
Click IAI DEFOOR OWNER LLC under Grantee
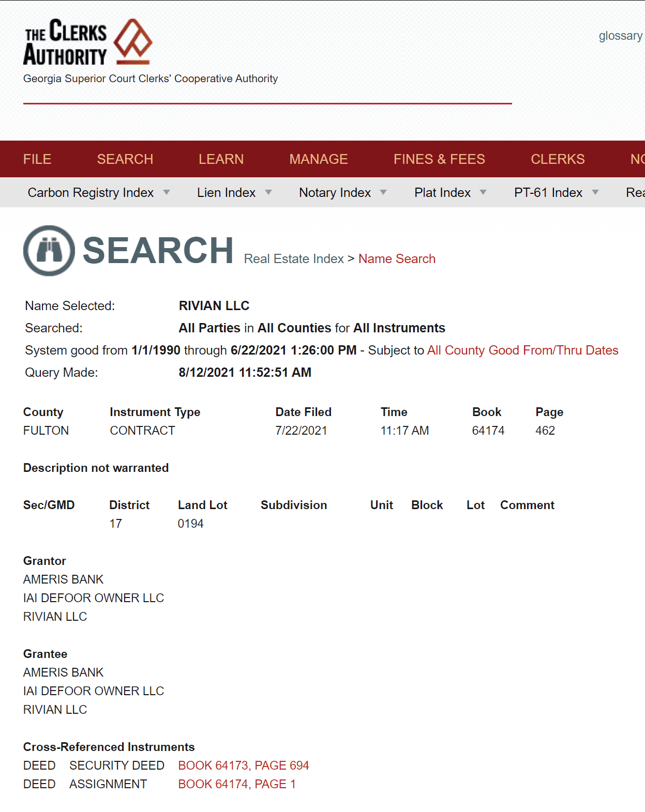pos(94,691)
